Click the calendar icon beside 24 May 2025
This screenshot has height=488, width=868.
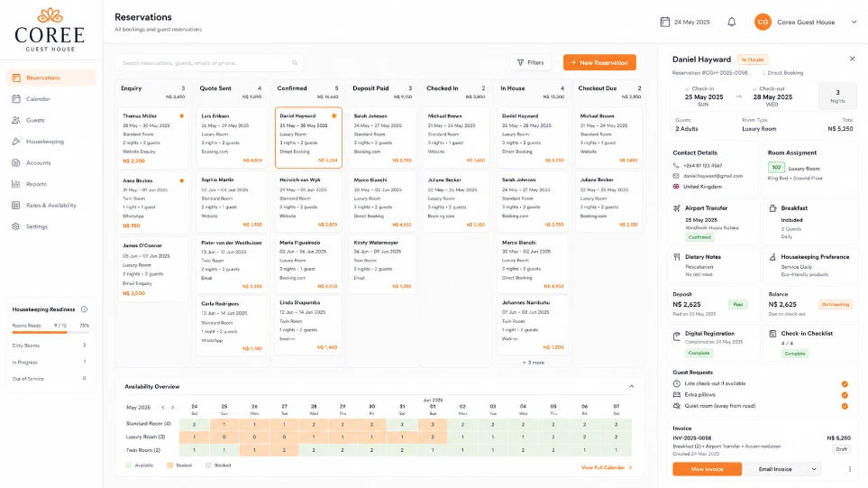tap(665, 23)
